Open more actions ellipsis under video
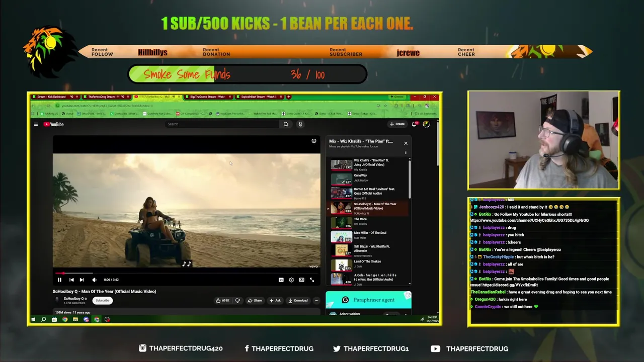This screenshot has width=644, height=362. click(x=316, y=301)
